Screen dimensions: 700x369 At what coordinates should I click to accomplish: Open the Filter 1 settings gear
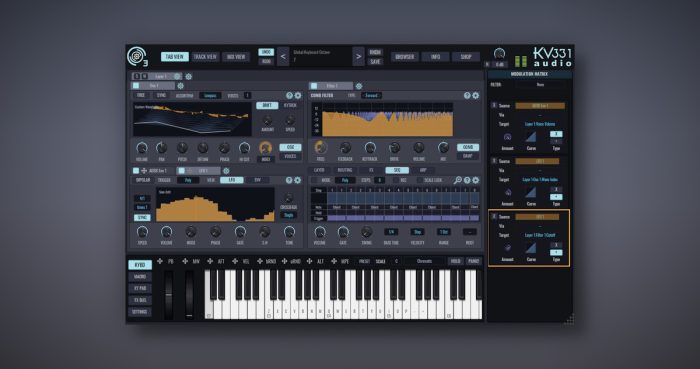coord(358,86)
